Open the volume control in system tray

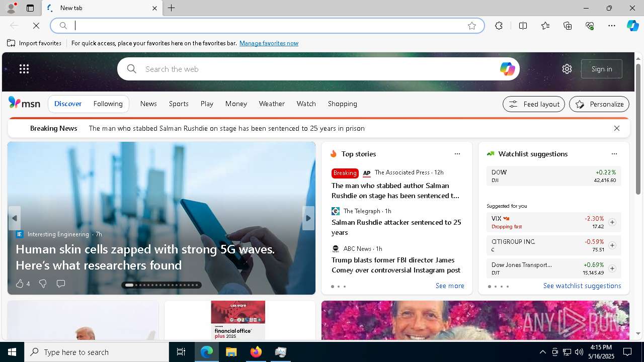point(579,352)
